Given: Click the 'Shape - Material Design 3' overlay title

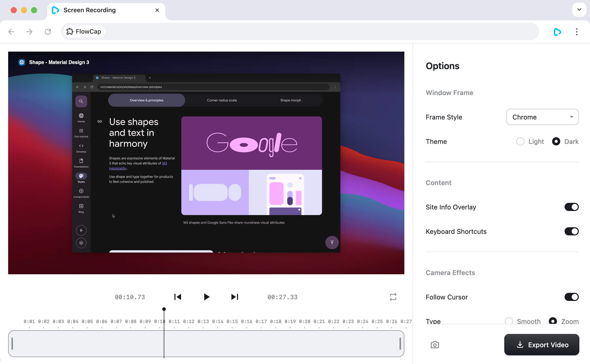Looking at the screenshot, I should point(59,62).
